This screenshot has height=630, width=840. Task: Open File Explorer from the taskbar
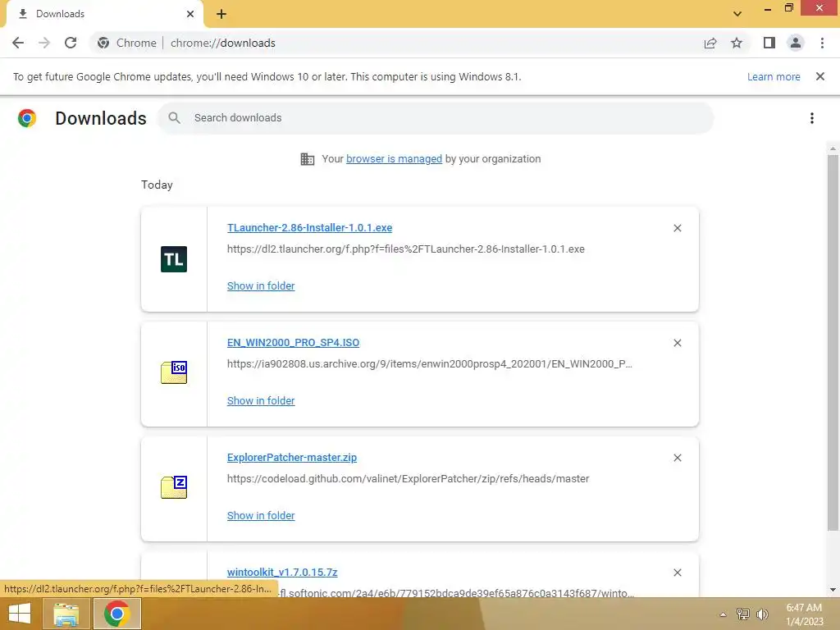pos(66,614)
